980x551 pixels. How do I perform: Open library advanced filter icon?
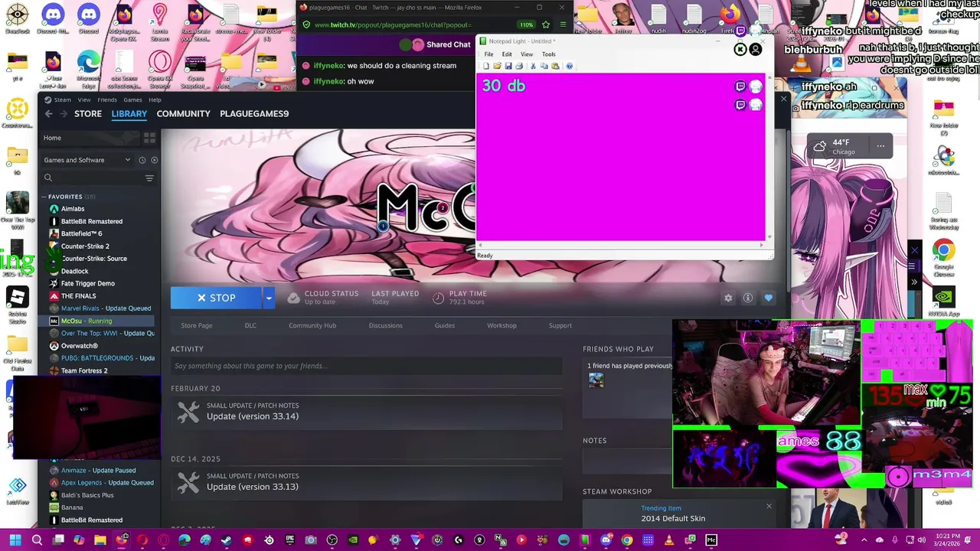coord(149,178)
